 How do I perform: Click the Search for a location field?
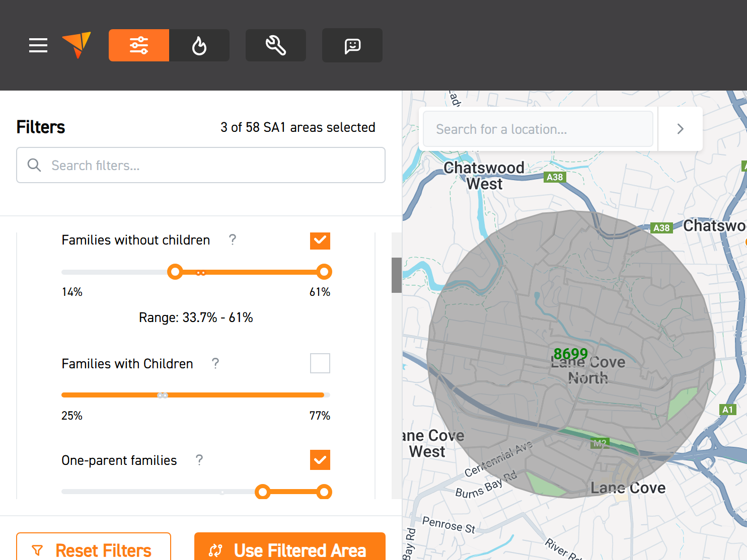(538, 129)
